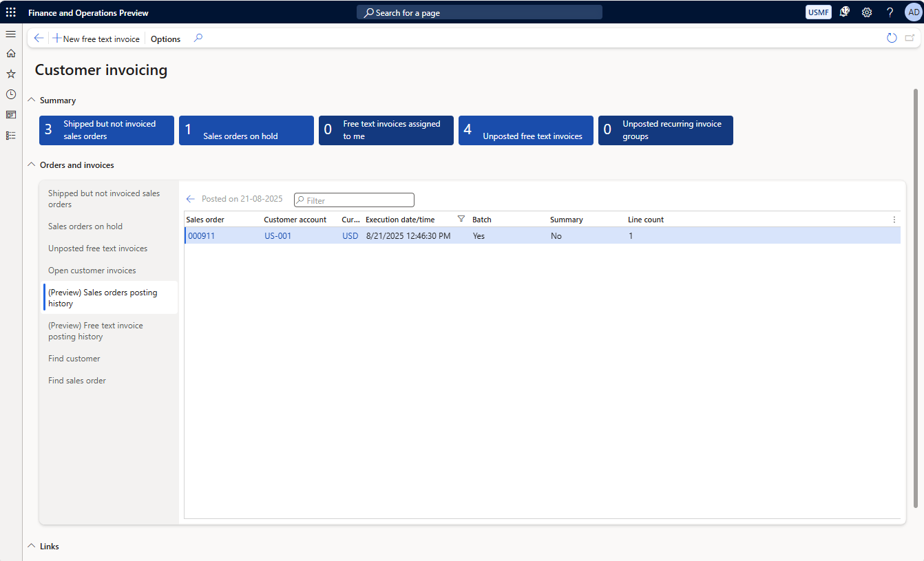The image size is (924, 561).
Task: Open page in new window icon
Action: [x=910, y=39]
